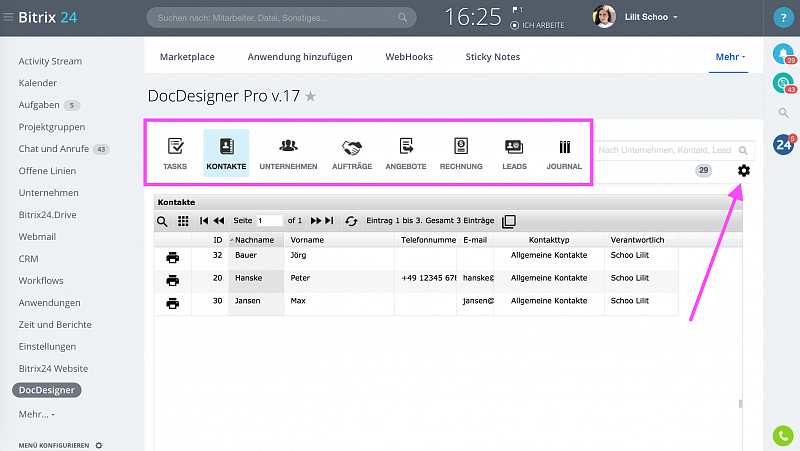Select the Kontakte section icon

point(227,146)
